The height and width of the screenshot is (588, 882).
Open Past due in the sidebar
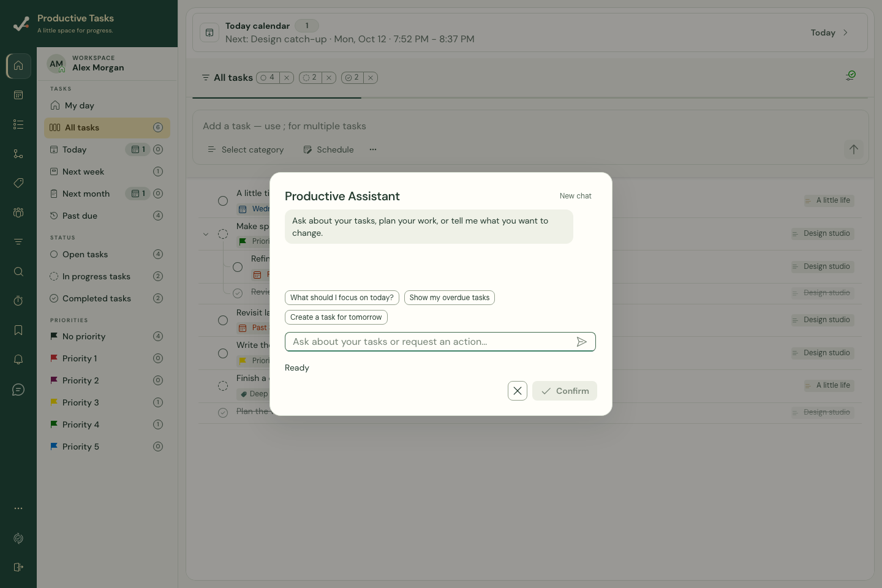tap(107, 216)
